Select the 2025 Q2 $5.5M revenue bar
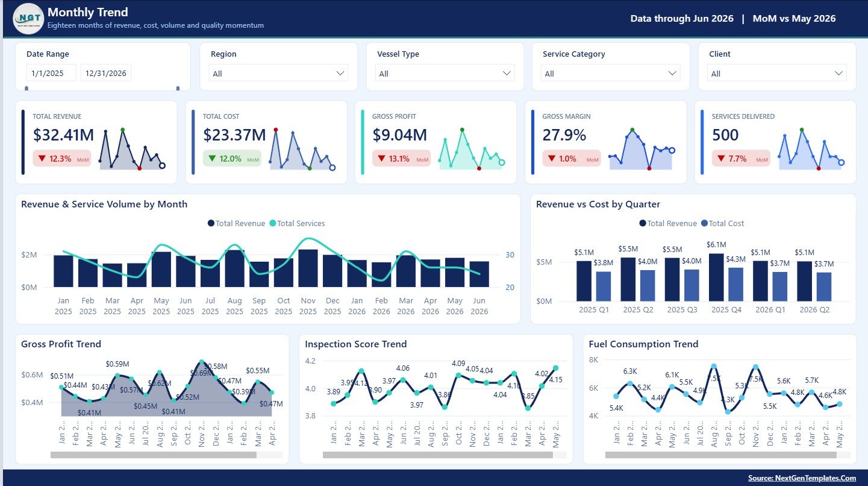 [x=628, y=279]
